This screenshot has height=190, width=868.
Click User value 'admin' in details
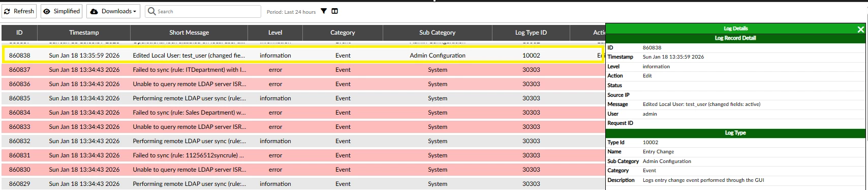[649, 114]
